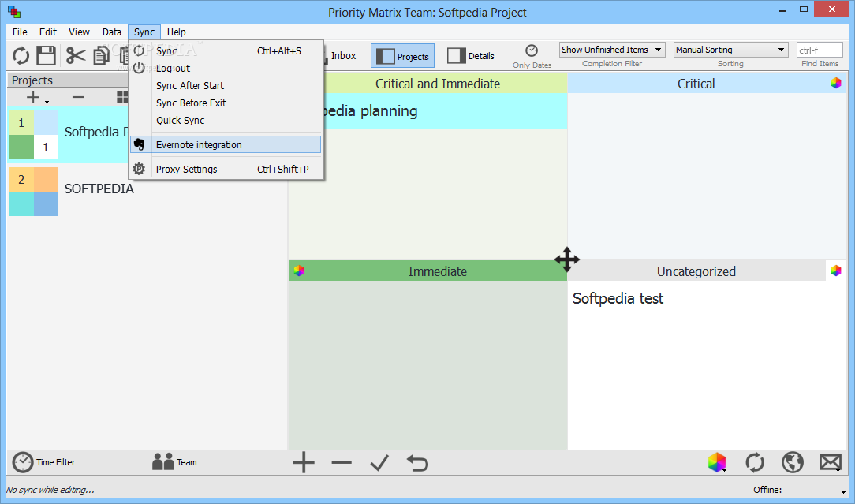
Task: Mark item complete with checkmark icon
Action: (379, 462)
